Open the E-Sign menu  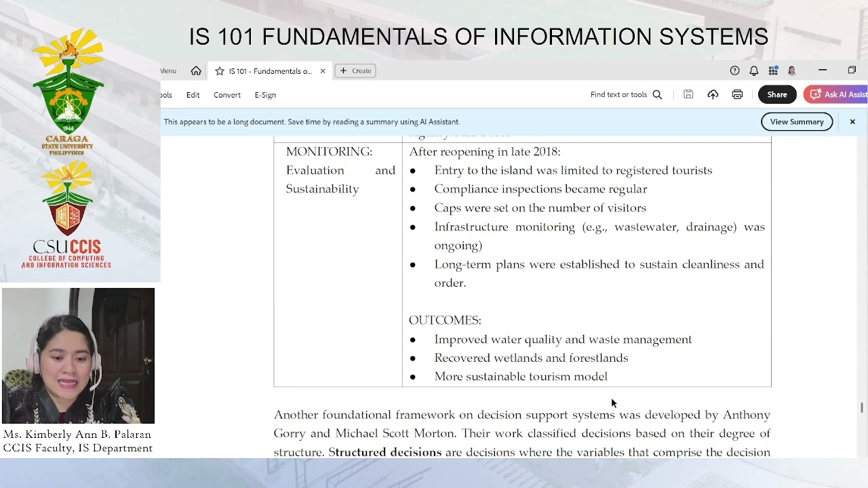(265, 95)
